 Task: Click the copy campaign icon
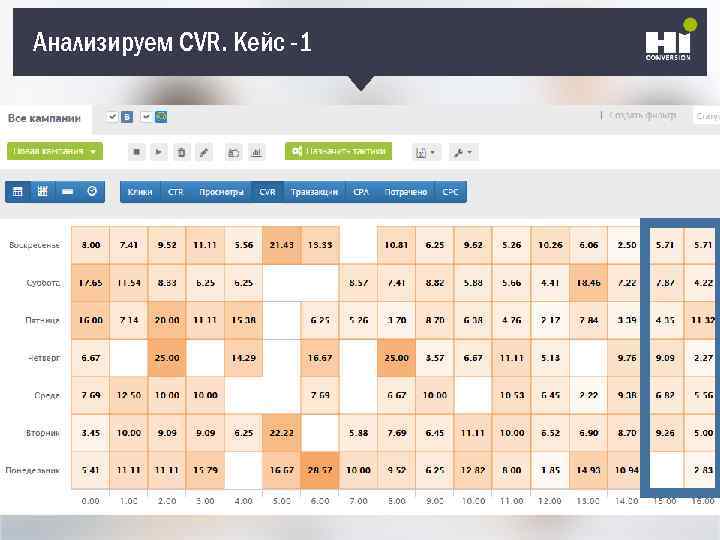pos(234,152)
